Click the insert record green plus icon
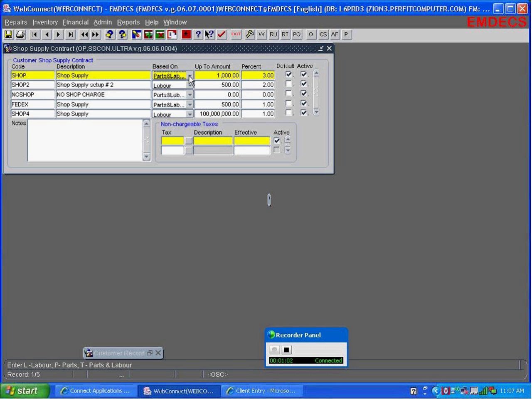This screenshot has width=532, height=399. click(148, 34)
